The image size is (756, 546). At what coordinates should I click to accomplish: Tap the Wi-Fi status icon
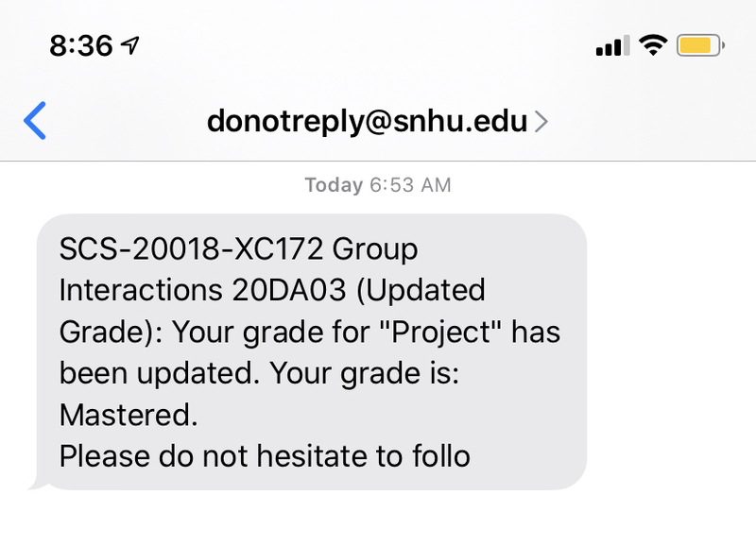point(653,45)
